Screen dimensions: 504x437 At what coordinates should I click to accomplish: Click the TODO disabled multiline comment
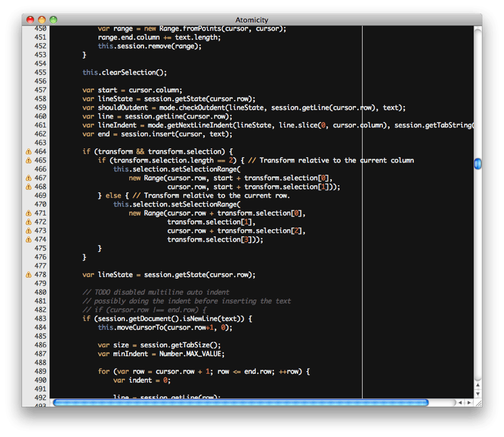[x=155, y=292]
